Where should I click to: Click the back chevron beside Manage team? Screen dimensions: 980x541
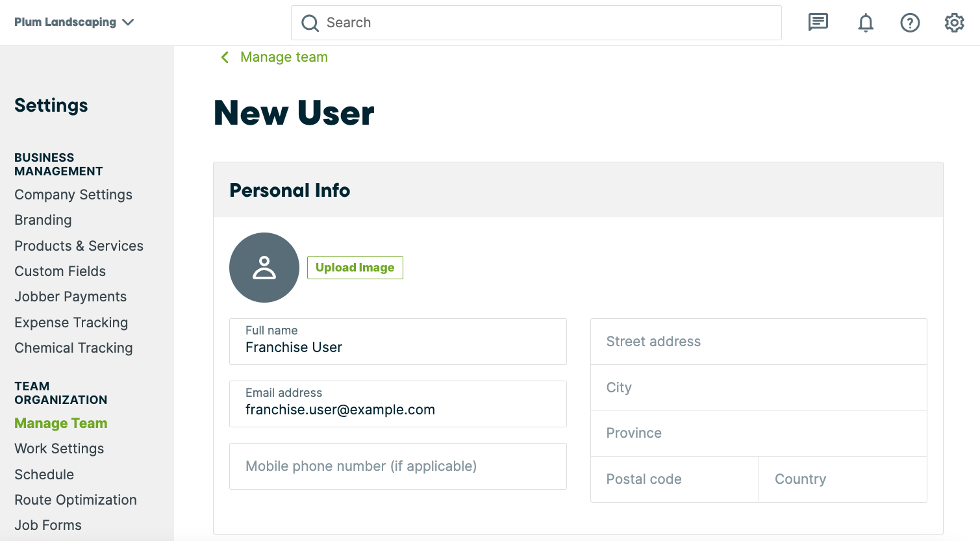point(225,57)
